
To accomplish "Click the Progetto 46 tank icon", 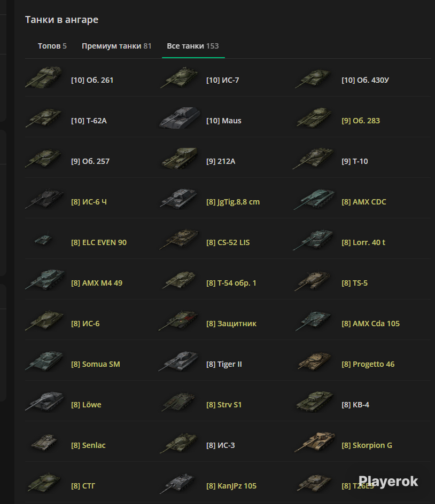I will point(314,361).
